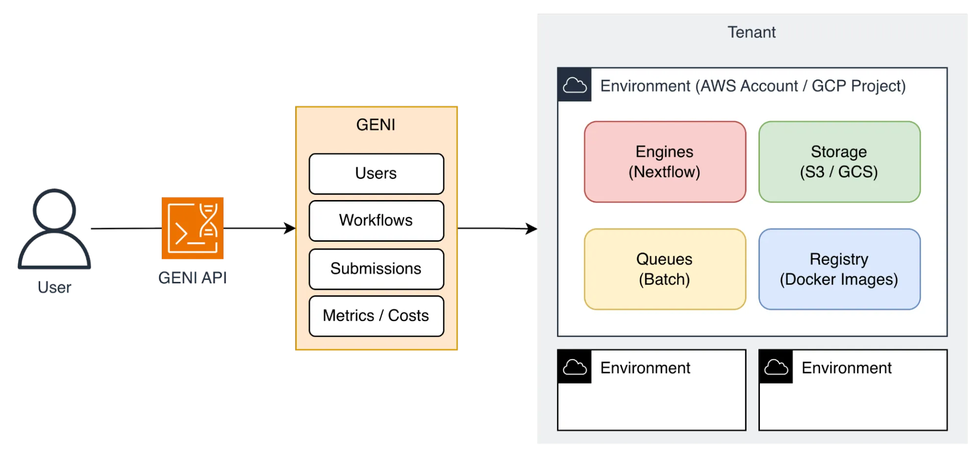Viewport: 980px width, 457px height.
Task: Click the cloud icon of the lower-right Environment
Action: pos(776,367)
